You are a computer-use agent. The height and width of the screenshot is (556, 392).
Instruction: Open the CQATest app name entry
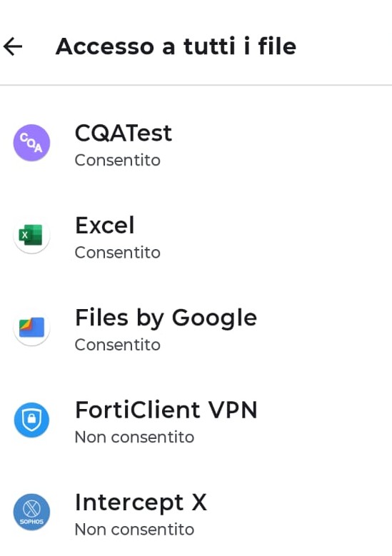pos(123,133)
